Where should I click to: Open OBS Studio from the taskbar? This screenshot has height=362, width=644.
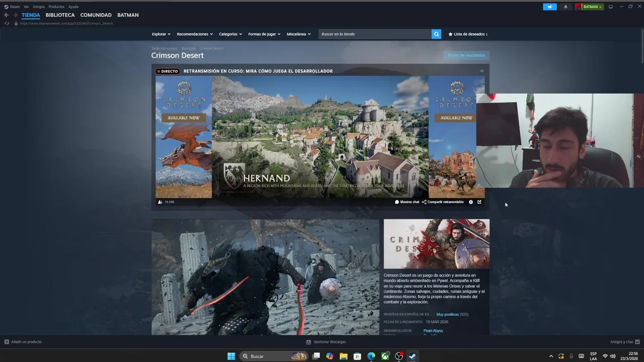pos(399,356)
